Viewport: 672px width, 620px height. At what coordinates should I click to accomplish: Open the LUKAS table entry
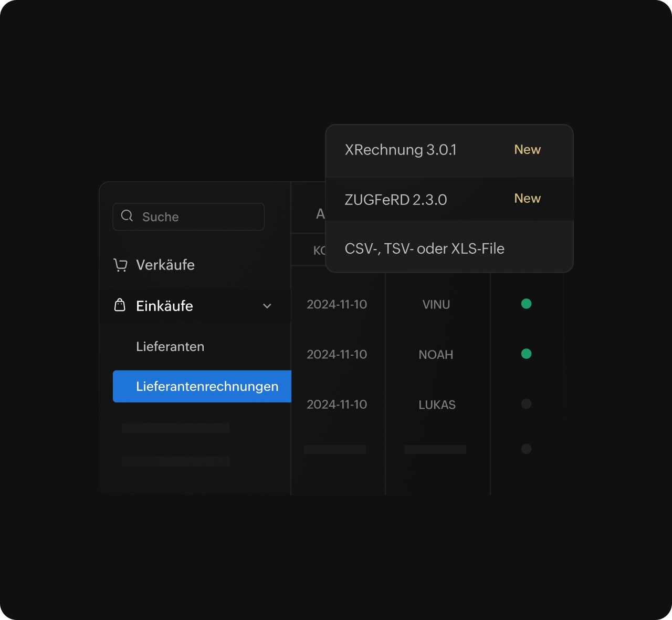click(437, 405)
